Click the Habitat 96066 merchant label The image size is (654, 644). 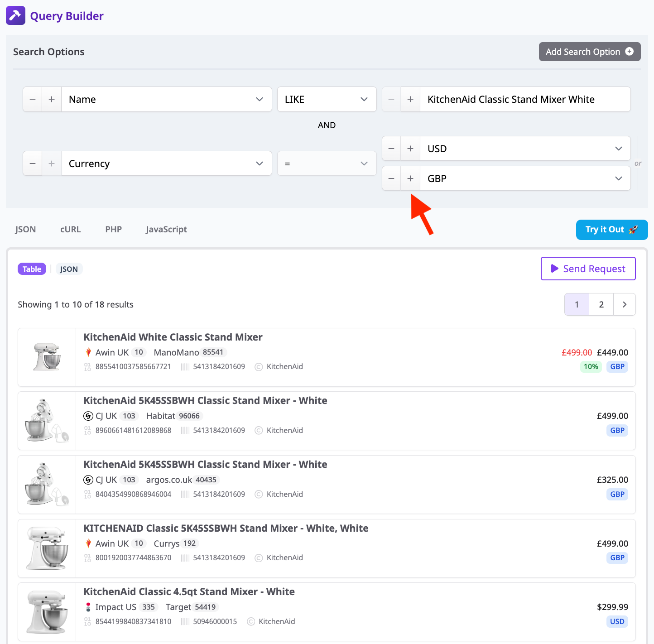coord(174,416)
